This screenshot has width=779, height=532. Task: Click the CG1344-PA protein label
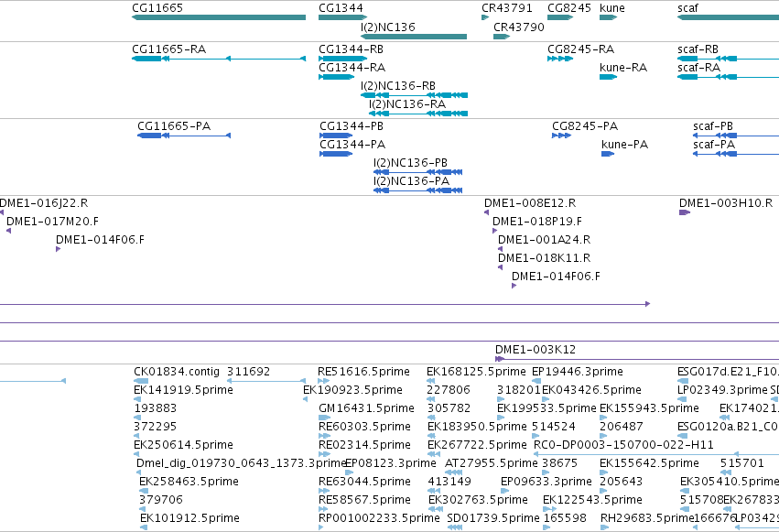(352, 145)
